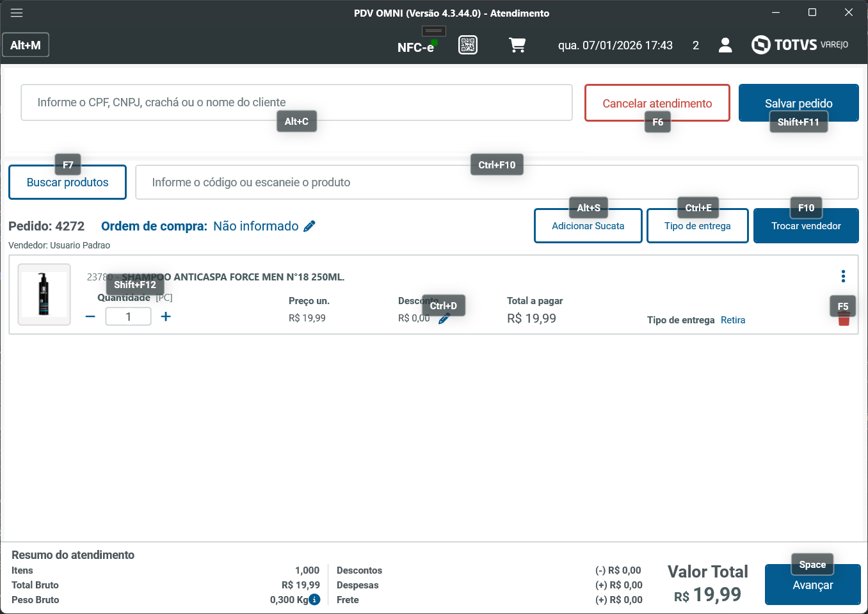Decrease product quantity with minus button

[x=90, y=316]
